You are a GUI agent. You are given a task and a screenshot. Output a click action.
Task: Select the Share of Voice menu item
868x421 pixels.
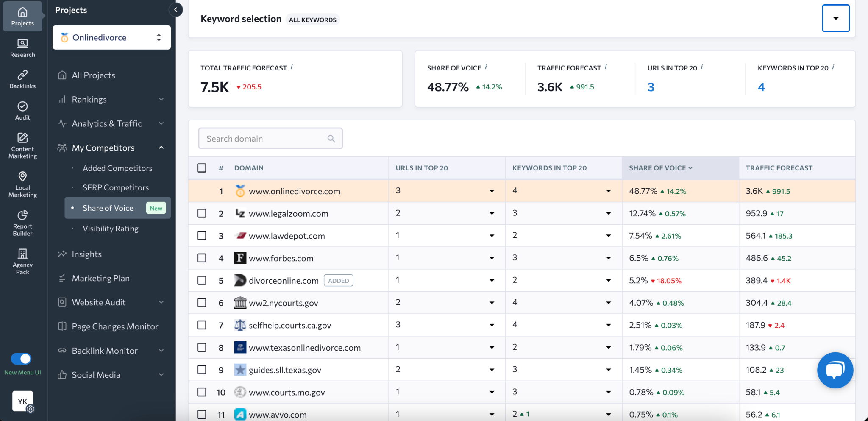coord(108,208)
